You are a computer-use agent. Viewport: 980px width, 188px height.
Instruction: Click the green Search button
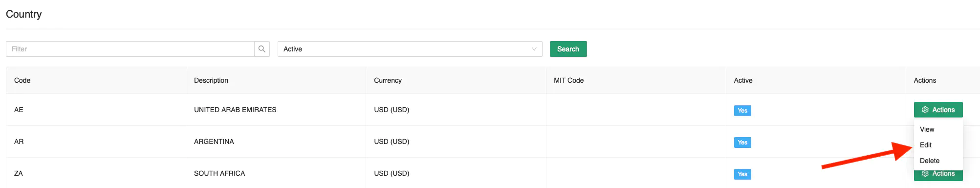click(568, 49)
